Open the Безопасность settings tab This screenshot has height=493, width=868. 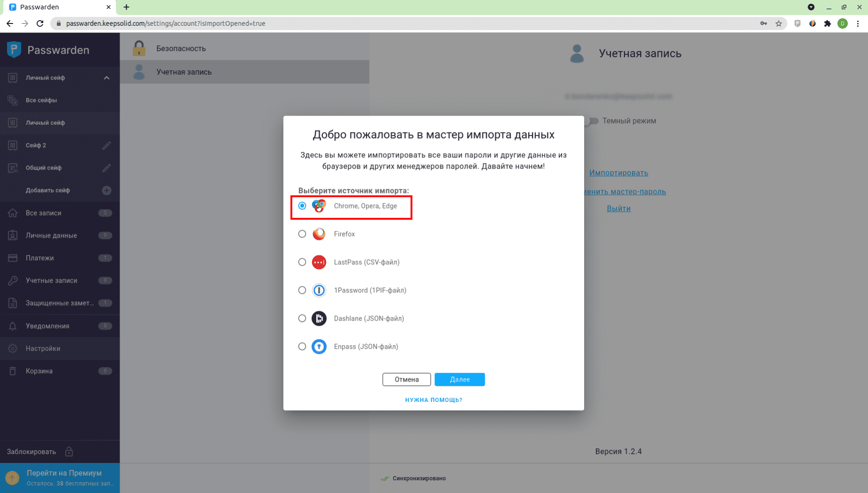pos(181,48)
